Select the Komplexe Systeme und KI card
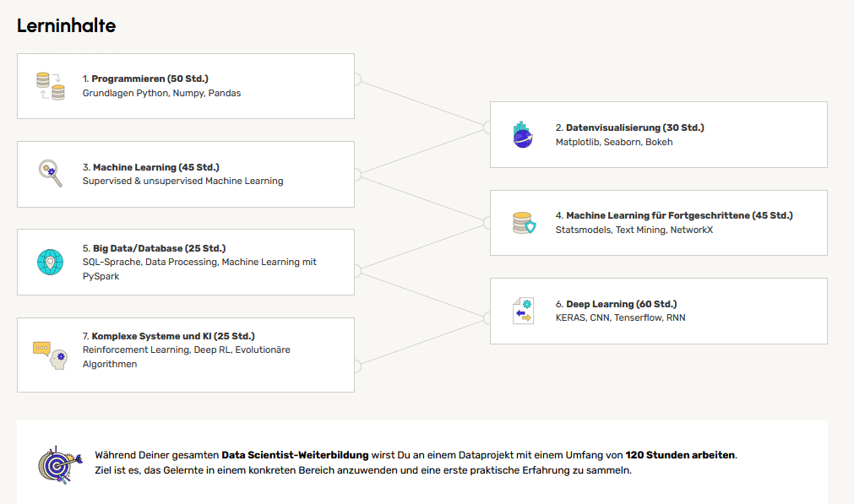 point(186,355)
